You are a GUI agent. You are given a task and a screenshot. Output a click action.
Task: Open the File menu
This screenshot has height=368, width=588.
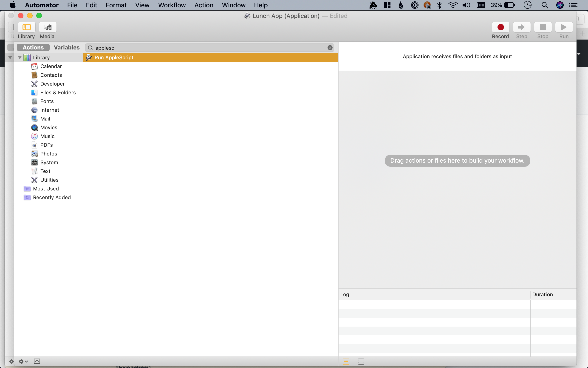click(x=72, y=5)
